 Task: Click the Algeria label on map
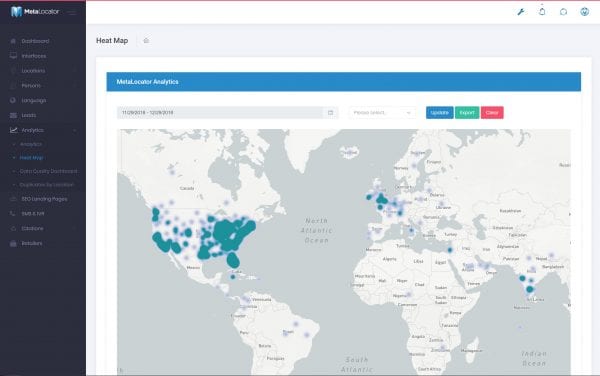pyautogui.click(x=390, y=259)
